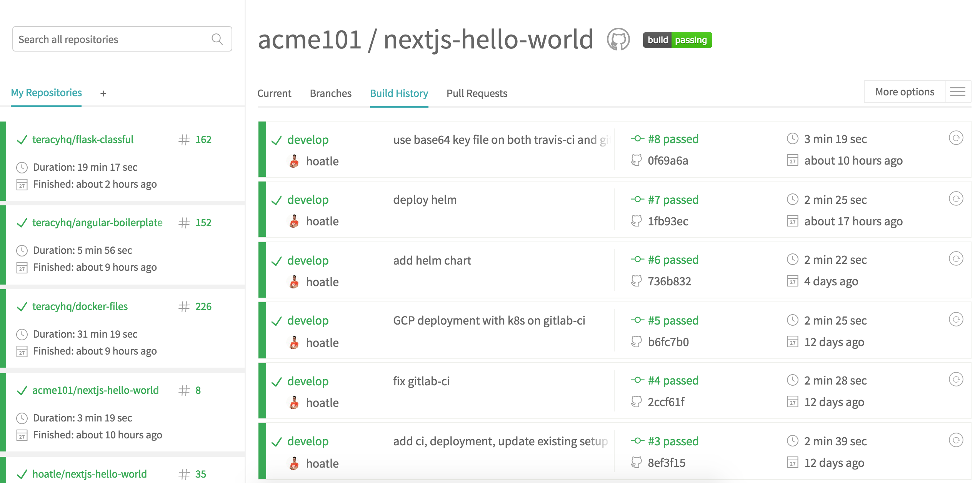Click the passing build status badge icon
The width and height of the screenshot is (980, 483).
[678, 39]
